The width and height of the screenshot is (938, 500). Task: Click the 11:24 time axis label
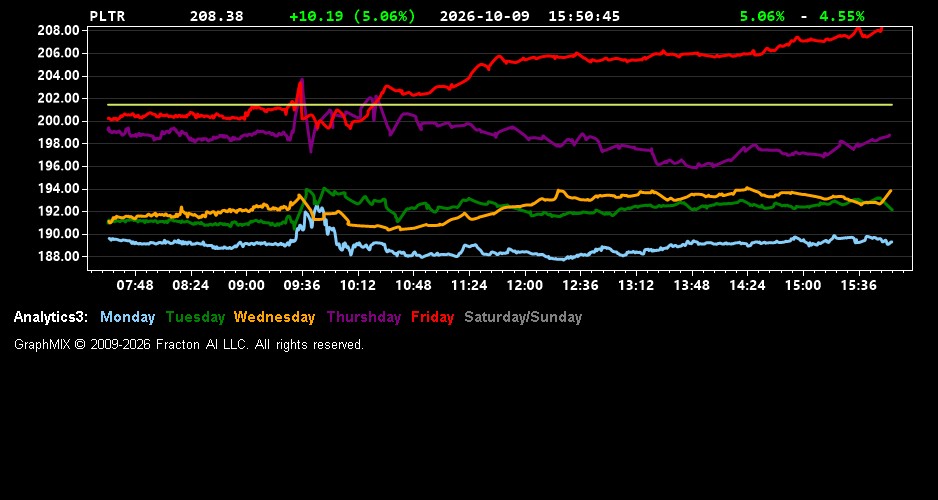click(469, 285)
